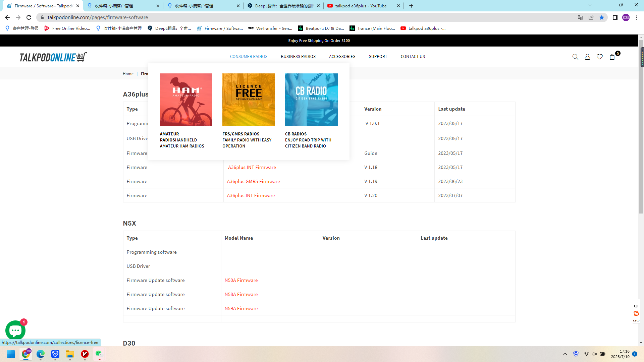The height and width of the screenshot is (362, 644).
Task: Open the site search magnifier icon
Action: pos(575,57)
